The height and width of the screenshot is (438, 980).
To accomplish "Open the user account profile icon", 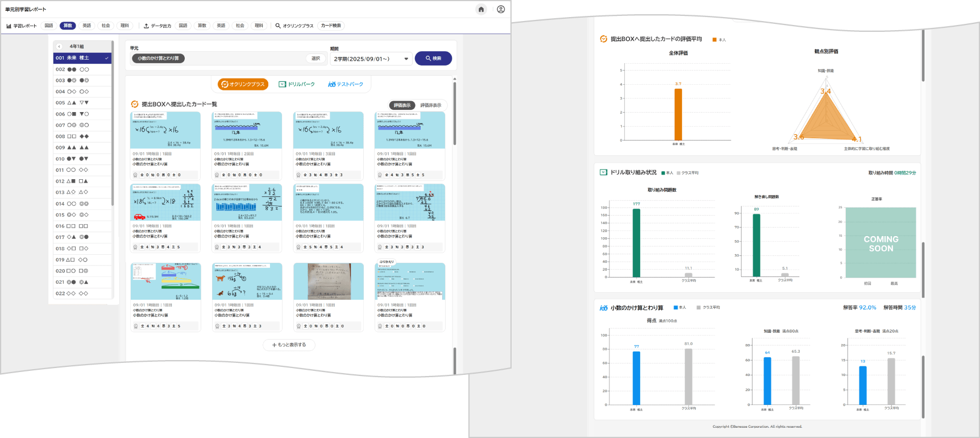I will [x=501, y=9].
